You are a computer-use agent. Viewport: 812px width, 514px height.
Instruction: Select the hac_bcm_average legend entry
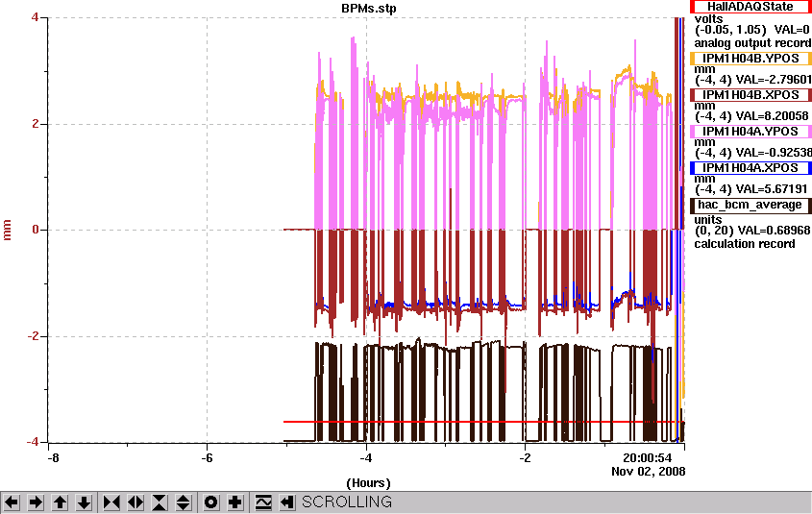pos(750,205)
